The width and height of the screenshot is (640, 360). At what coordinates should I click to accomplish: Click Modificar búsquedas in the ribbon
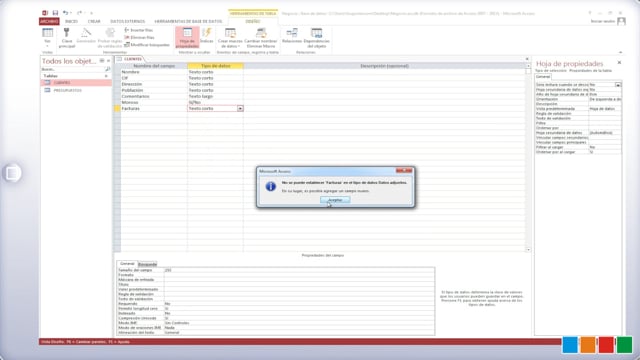(x=147, y=45)
